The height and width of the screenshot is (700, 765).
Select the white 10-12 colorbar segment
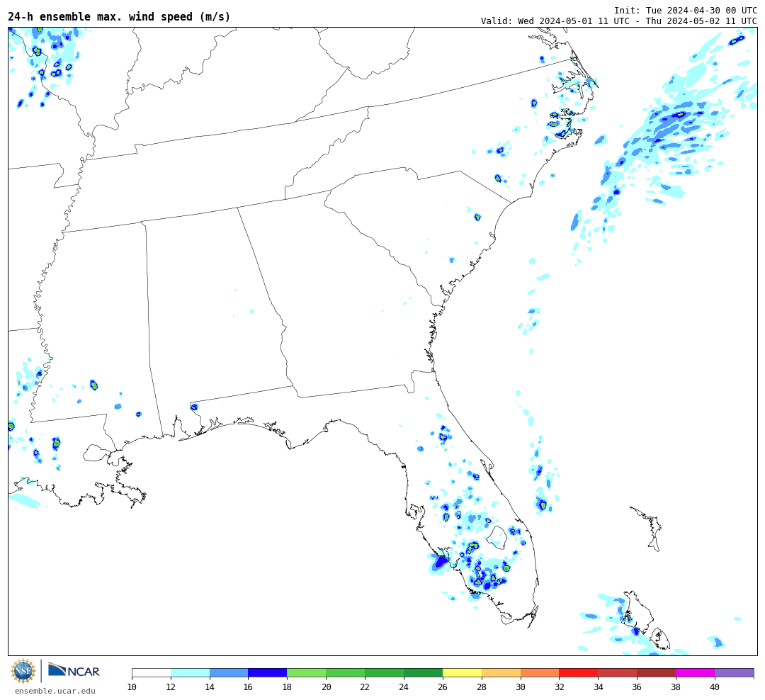click(x=152, y=673)
